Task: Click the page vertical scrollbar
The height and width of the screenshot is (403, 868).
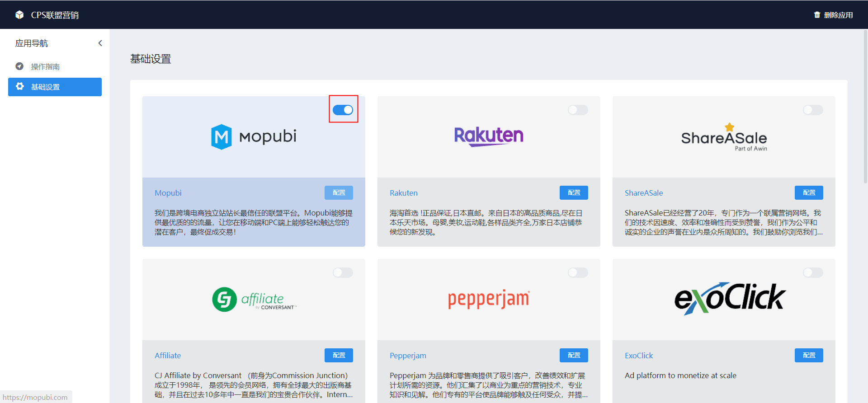Action: (865, 107)
